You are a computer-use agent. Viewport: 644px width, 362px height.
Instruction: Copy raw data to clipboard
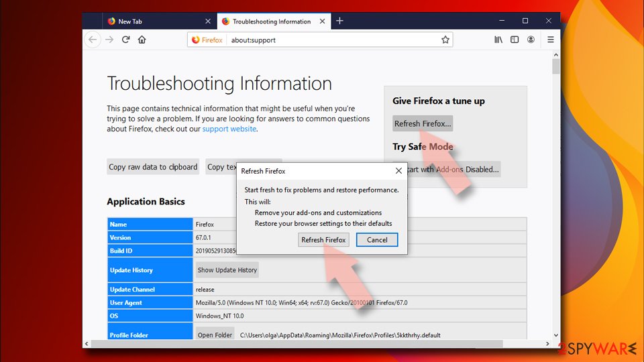[153, 167]
